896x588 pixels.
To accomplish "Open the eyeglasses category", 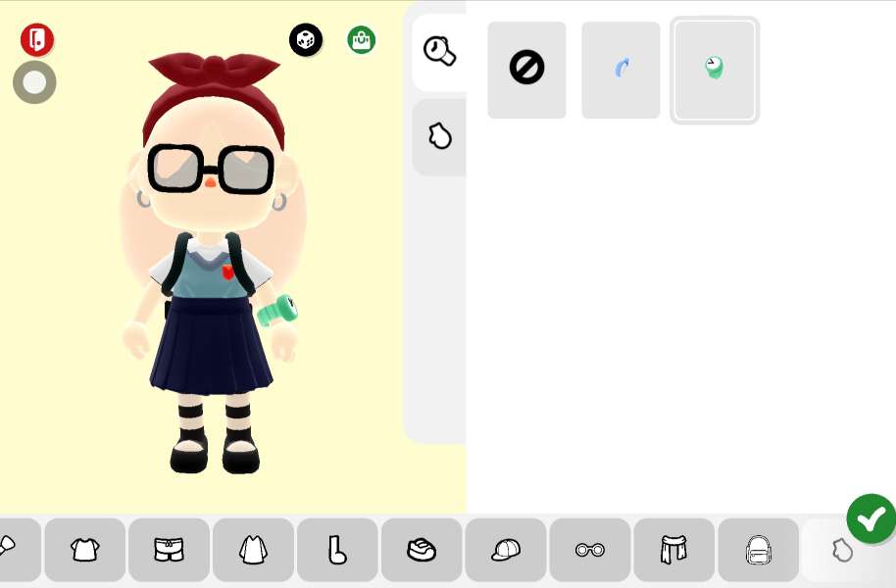I will click(590, 550).
